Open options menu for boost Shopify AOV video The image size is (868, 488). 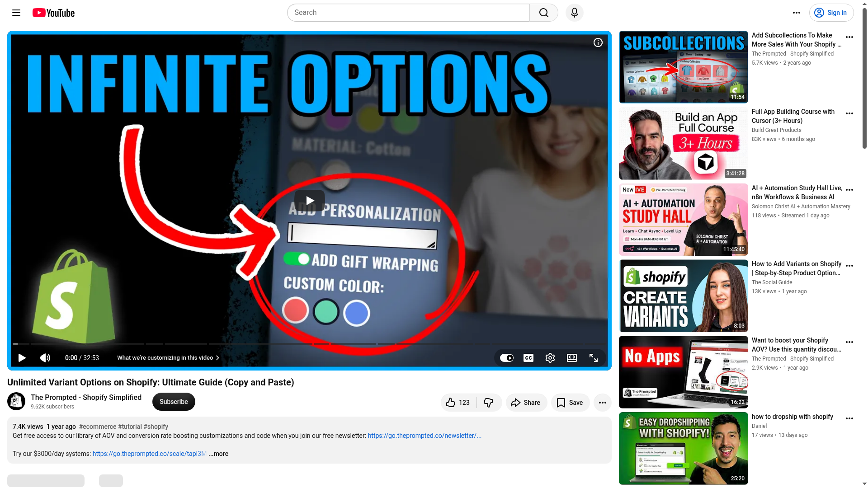pos(849,342)
